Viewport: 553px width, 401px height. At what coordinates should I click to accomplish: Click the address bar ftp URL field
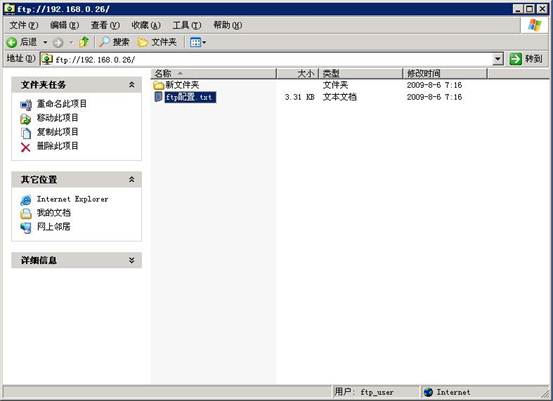coord(272,59)
